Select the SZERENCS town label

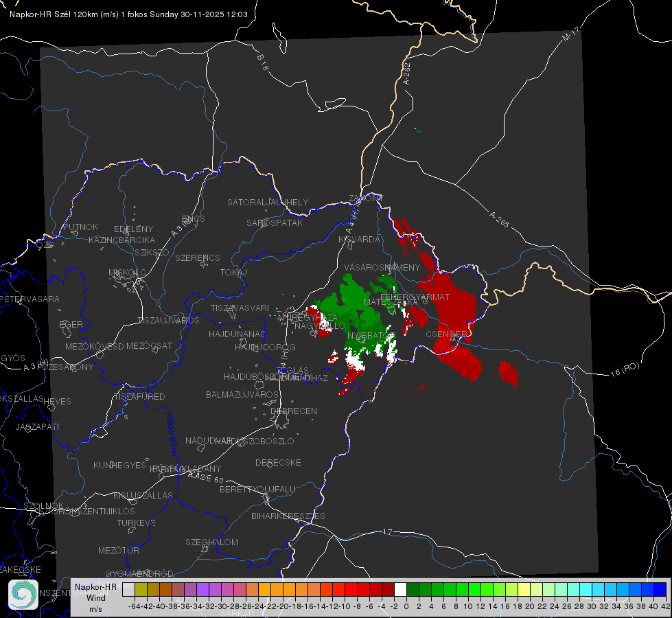198,257
